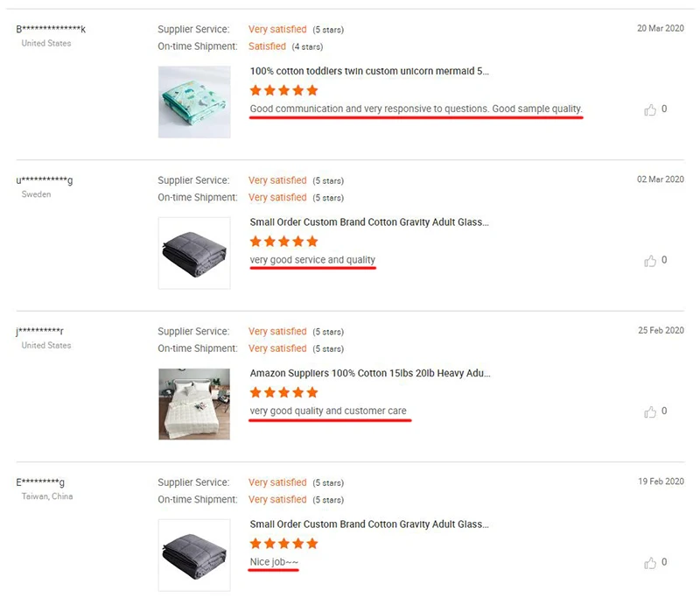
Task: Click the white bedroom blanket thumbnail
Action: 194,404
